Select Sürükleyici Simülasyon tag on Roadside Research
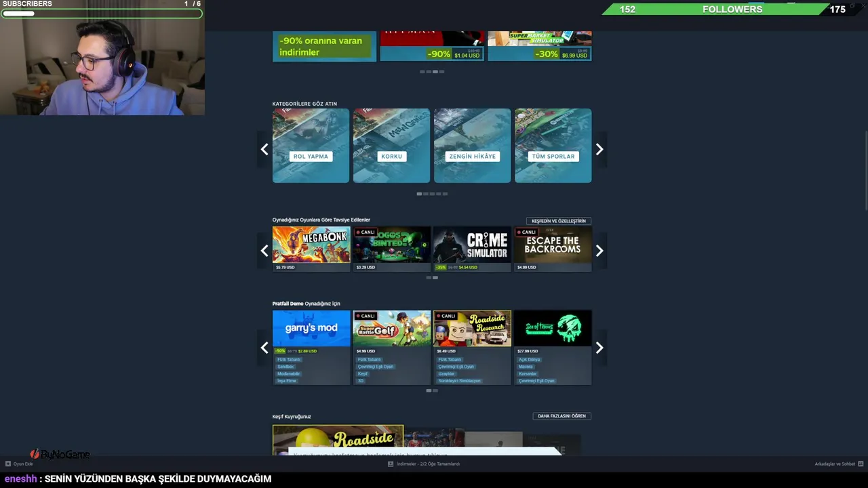The width and height of the screenshot is (868, 488). click(459, 381)
